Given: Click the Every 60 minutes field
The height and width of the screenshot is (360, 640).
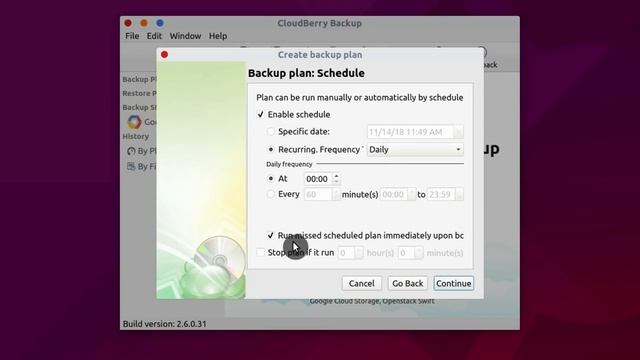Looking at the screenshot, I should point(318,195).
